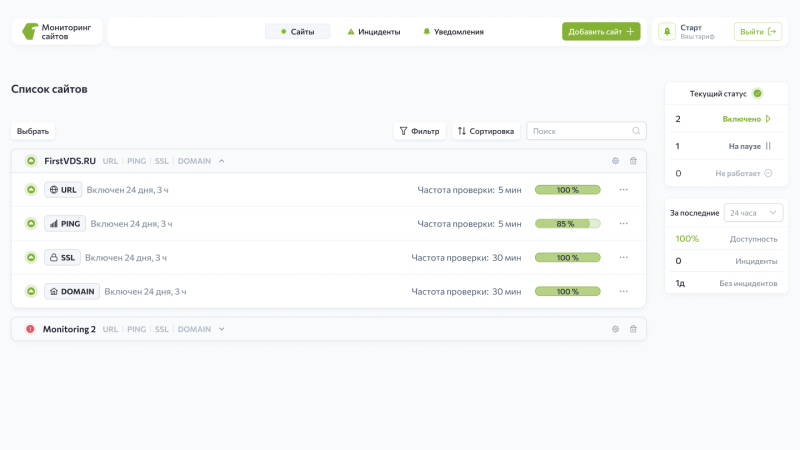The width and height of the screenshot is (800, 450).
Task: Click the Добавить сайт button
Action: [x=601, y=32]
